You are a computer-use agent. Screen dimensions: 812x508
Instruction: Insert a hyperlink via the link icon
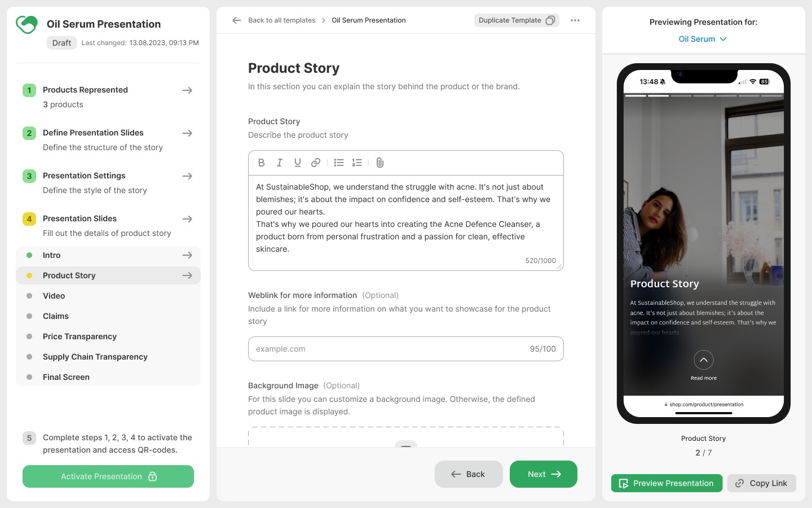click(x=316, y=163)
